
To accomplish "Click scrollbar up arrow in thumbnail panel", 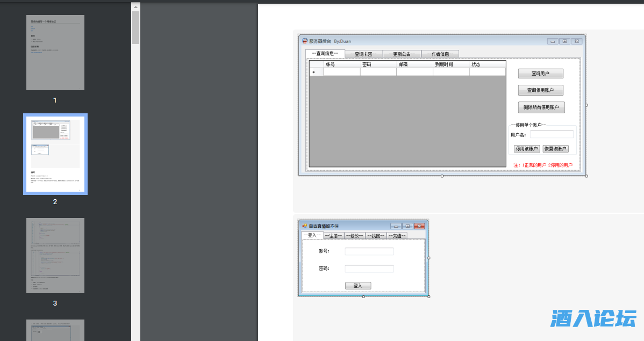I will tap(135, 7).
